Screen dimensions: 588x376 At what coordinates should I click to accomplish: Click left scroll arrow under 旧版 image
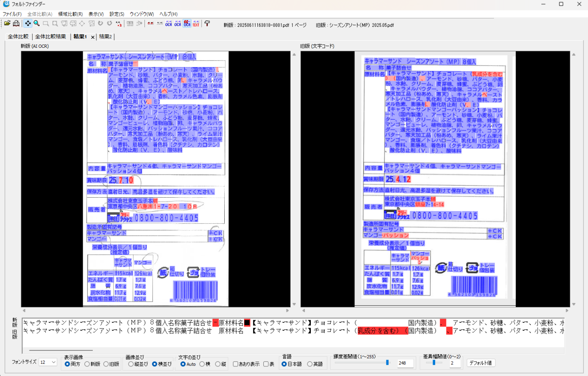pyautogui.click(x=303, y=311)
